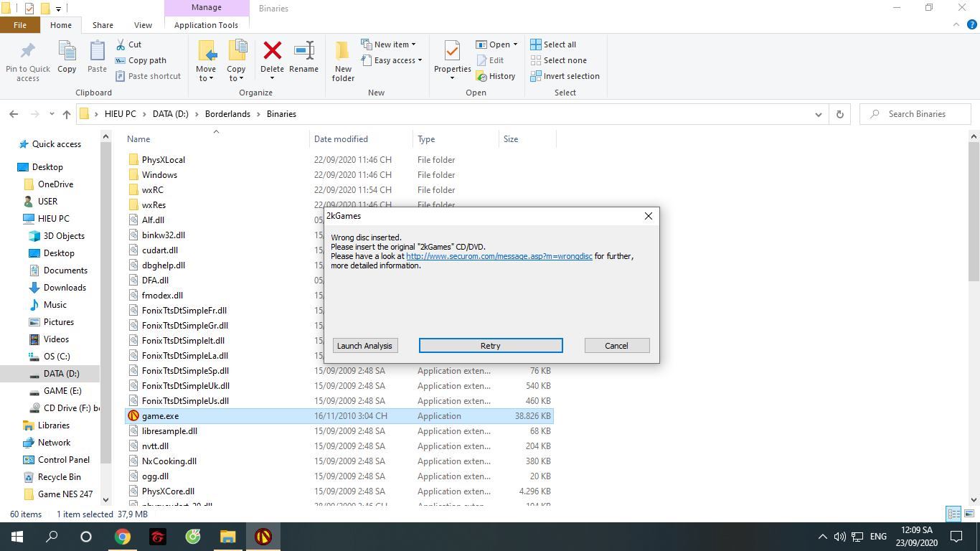This screenshot has height=551, width=980.
Task: Click the Borderlands icon on the taskbar
Action: click(x=263, y=536)
